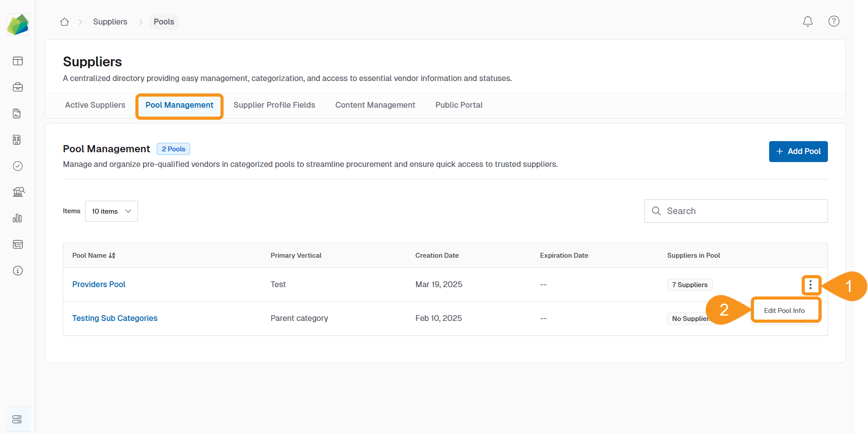Open the bar chart analytics icon

pos(18,218)
